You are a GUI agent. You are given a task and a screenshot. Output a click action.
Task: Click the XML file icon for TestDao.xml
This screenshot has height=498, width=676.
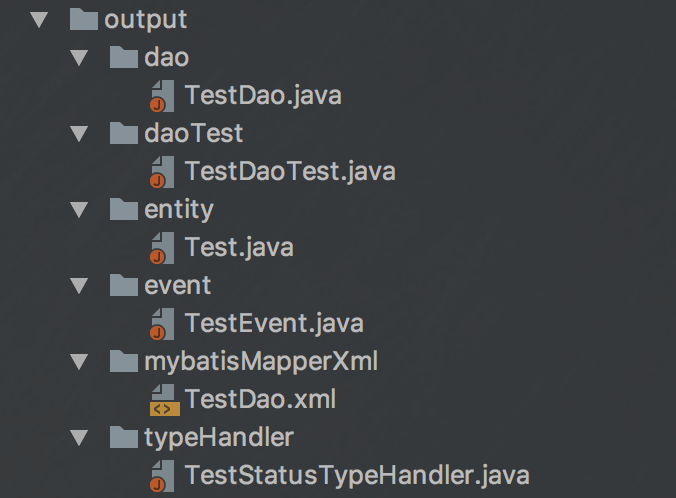(164, 400)
